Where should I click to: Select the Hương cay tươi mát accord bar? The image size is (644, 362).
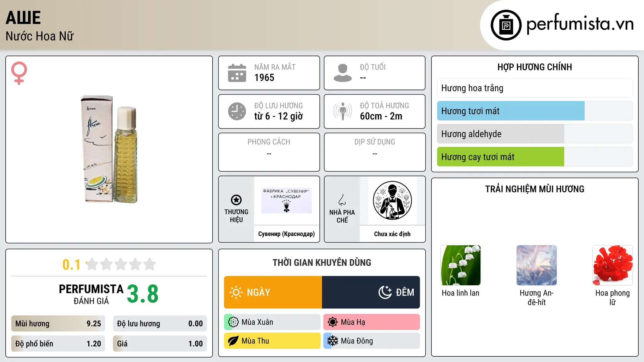pos(535,157)
